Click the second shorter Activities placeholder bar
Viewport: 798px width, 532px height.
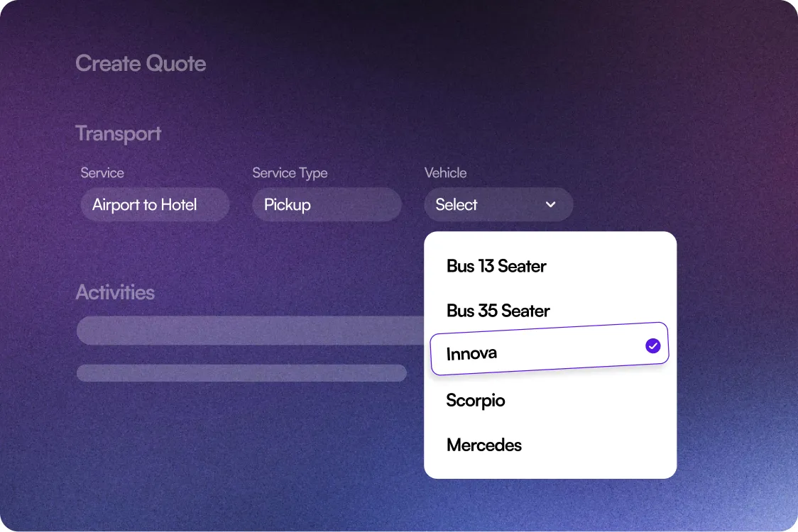click(241, 373)
